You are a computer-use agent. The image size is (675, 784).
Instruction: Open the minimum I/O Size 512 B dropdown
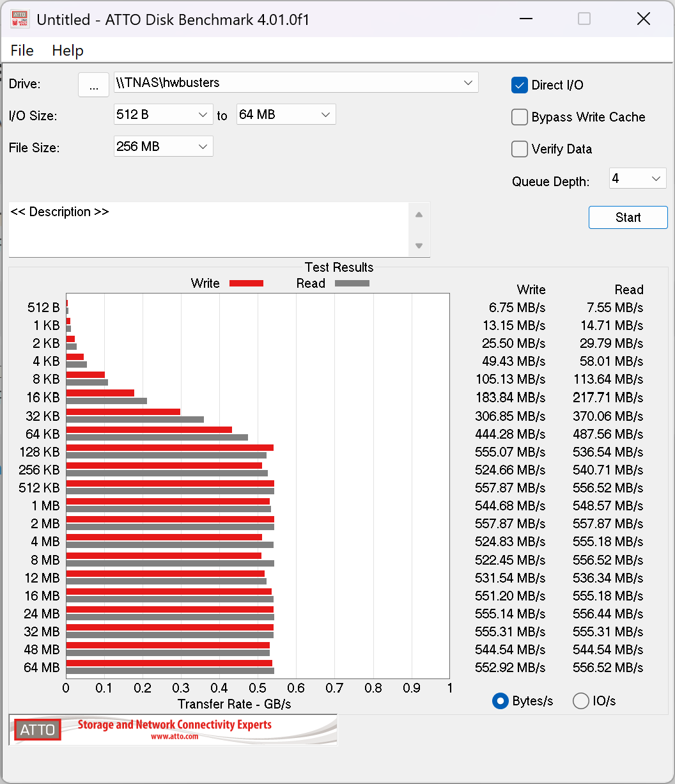pos(203,114)
